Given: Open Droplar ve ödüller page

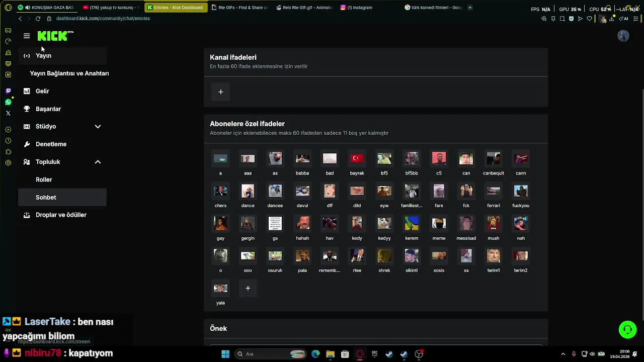Looking at the screenshot, I should (62, 215).
